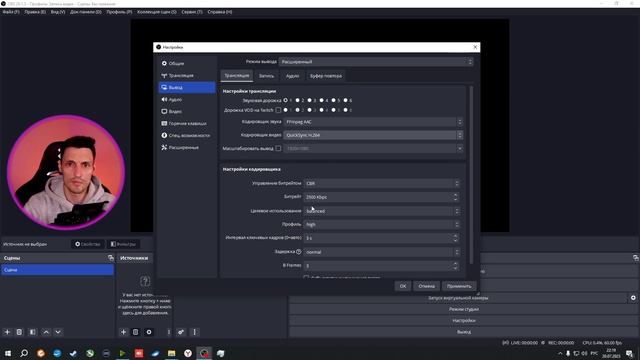This screenshot has width=640, height=360.
Task: Click the Режим студии button in OBS
Action: coord(464,309)
